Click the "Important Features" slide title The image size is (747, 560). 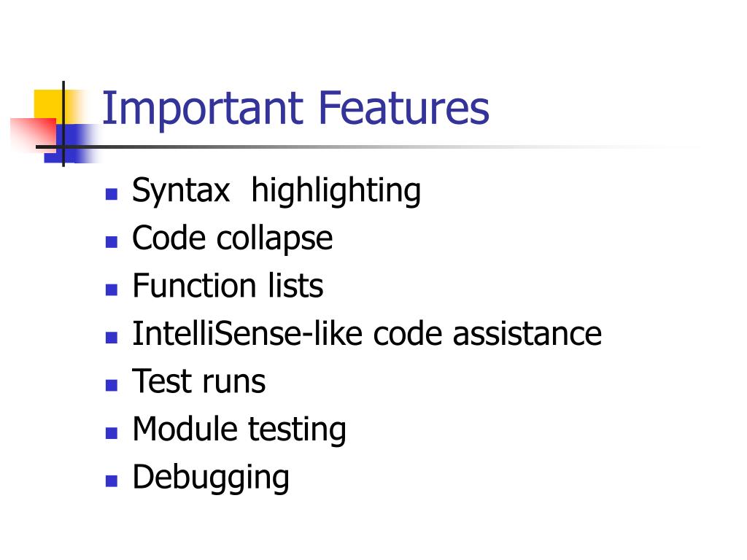coord(295,109)
